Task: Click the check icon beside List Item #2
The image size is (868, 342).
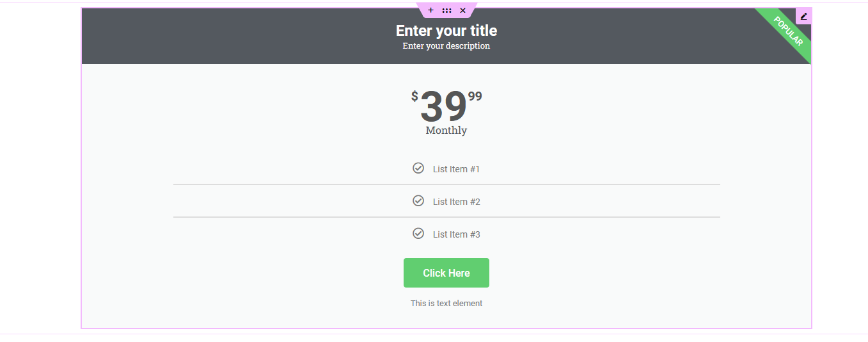Action: [418, 200]
